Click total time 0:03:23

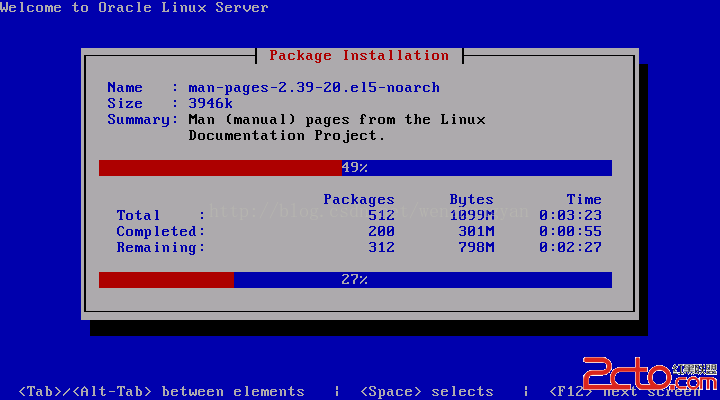coord(570,215)
